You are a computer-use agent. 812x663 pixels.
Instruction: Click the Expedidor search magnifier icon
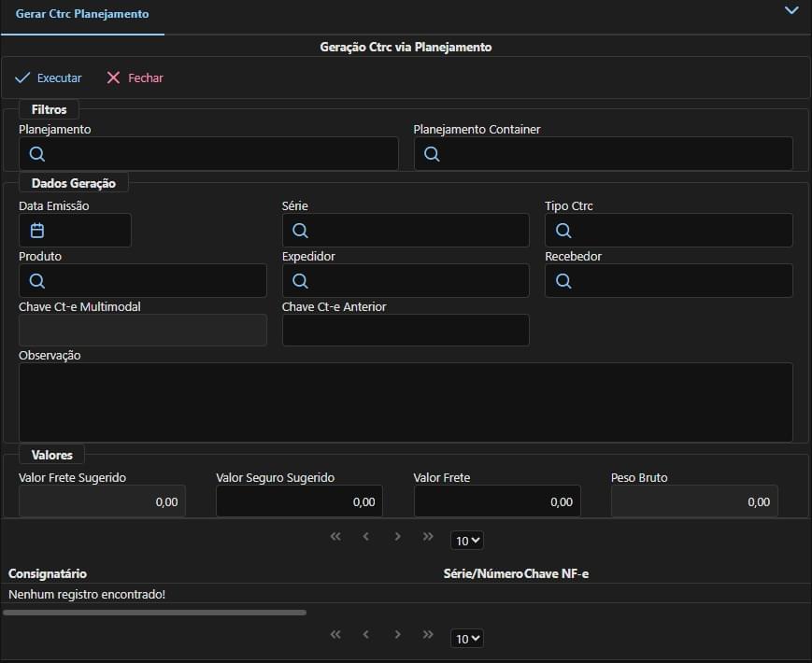pos(300,280)
